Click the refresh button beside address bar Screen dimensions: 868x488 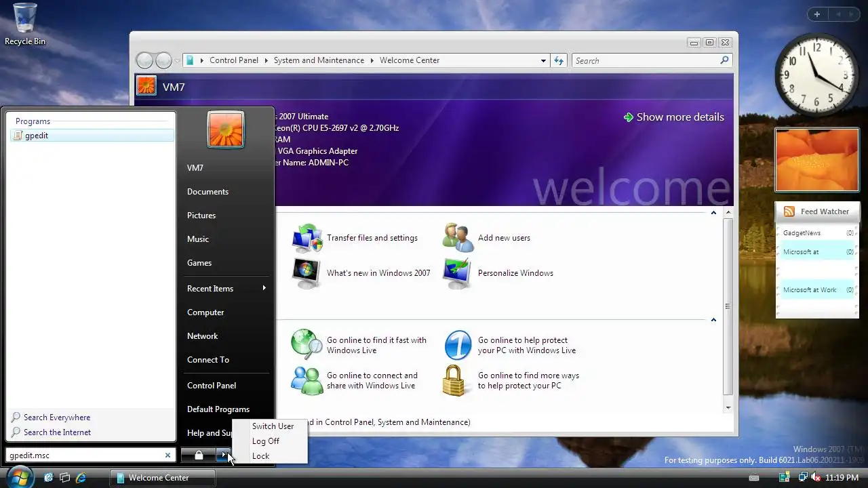tap(559, 60)
